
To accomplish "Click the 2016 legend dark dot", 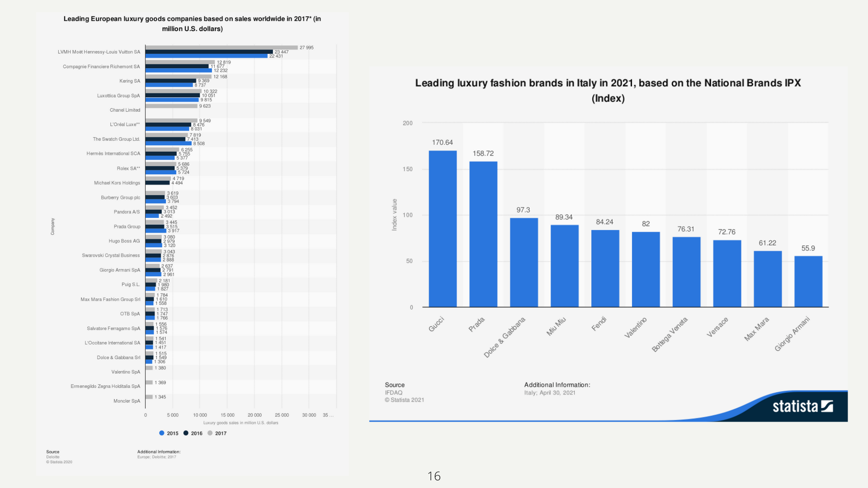I will 186,433.
